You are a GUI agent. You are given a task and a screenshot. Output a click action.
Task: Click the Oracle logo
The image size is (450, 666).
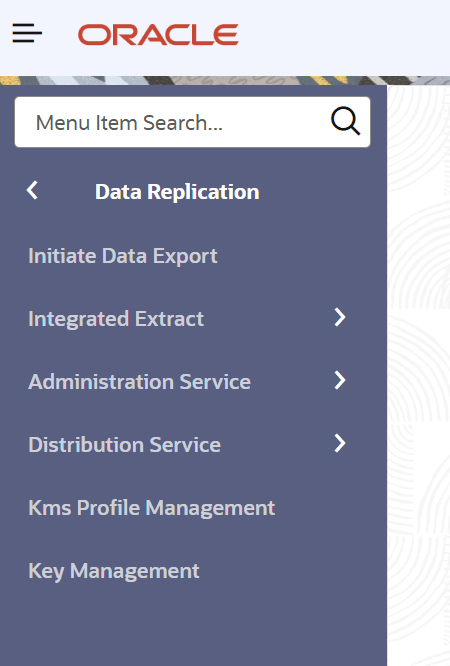pyautogui.click(x=158, y=34)
